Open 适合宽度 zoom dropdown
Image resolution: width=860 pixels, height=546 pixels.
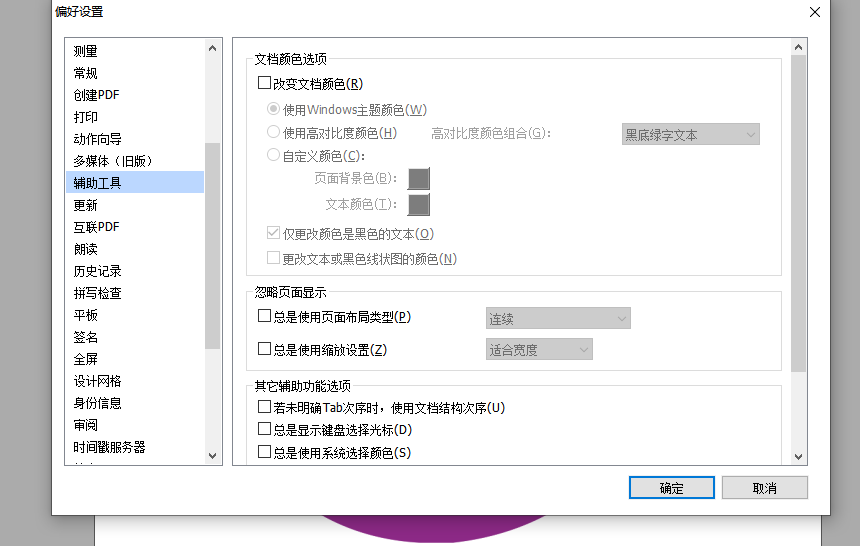click(539, 350)
